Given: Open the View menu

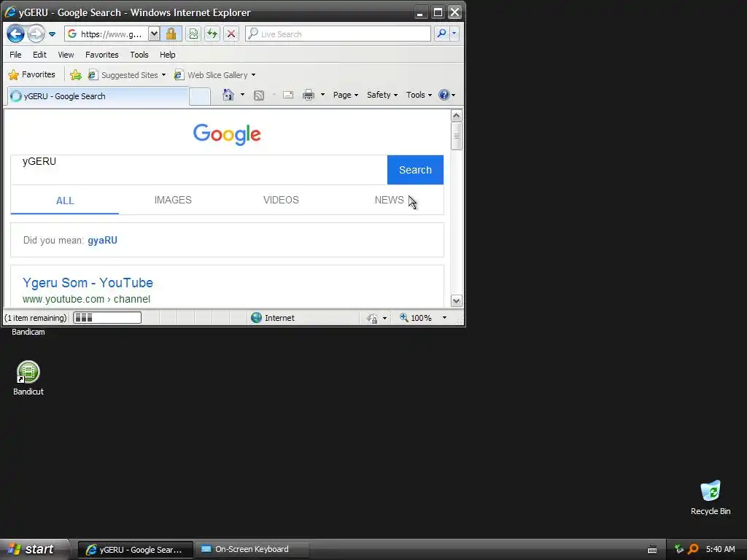Looking at the screenshot, I should (66, 55).
